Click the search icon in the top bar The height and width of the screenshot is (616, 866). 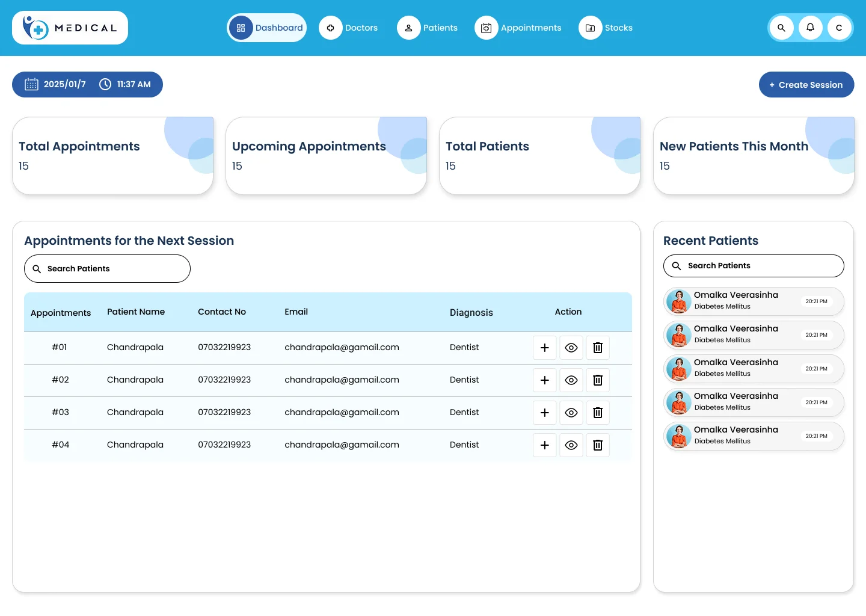[x=781, y=28]
